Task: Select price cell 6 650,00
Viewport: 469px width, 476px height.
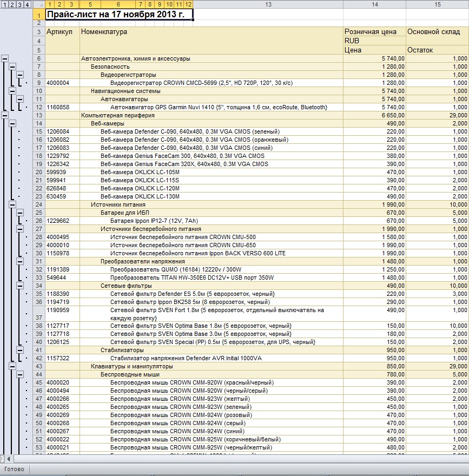Action: 374,115
